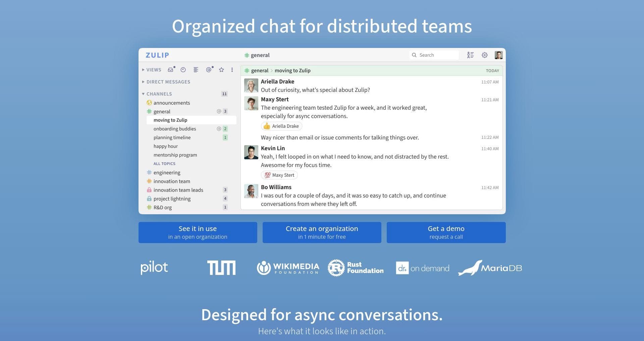
Task: Click the general title in top bar
Action: click(260, 55)
